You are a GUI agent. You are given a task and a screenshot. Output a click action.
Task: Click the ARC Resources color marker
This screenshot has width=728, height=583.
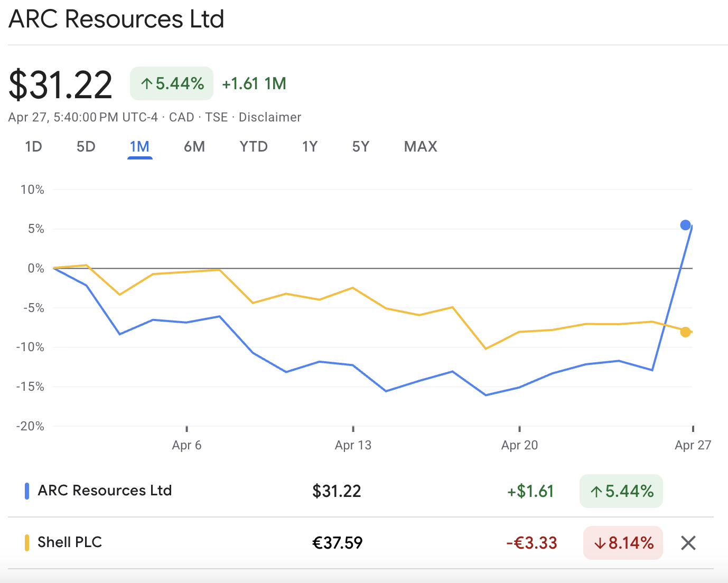pyautogui.click(x=27, y=491)
